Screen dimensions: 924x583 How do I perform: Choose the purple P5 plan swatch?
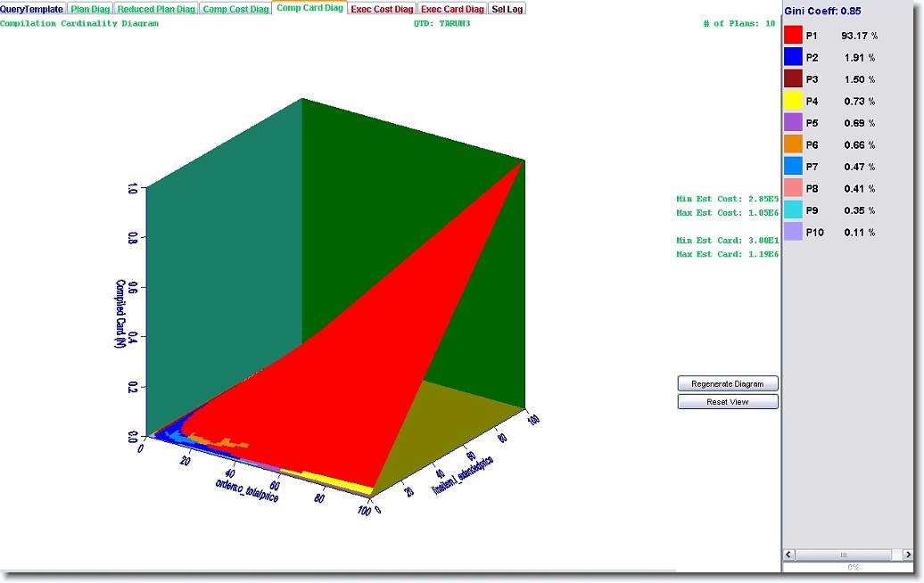[794, 123]
